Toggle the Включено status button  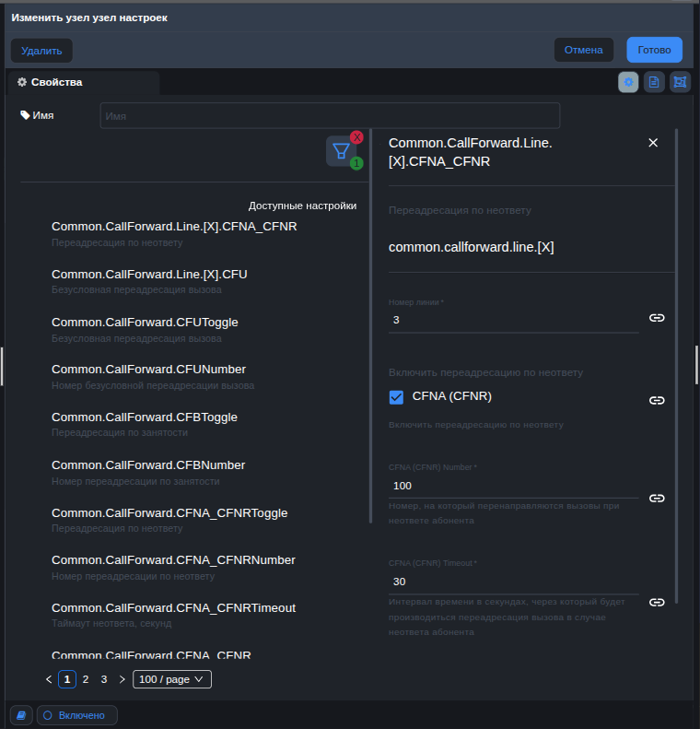(x=77, y=715)
